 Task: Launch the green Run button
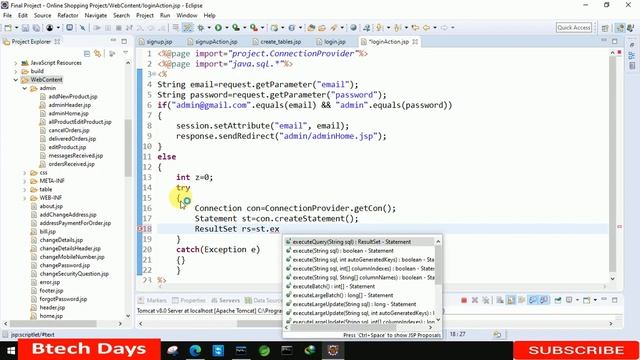tap(218, 28)
